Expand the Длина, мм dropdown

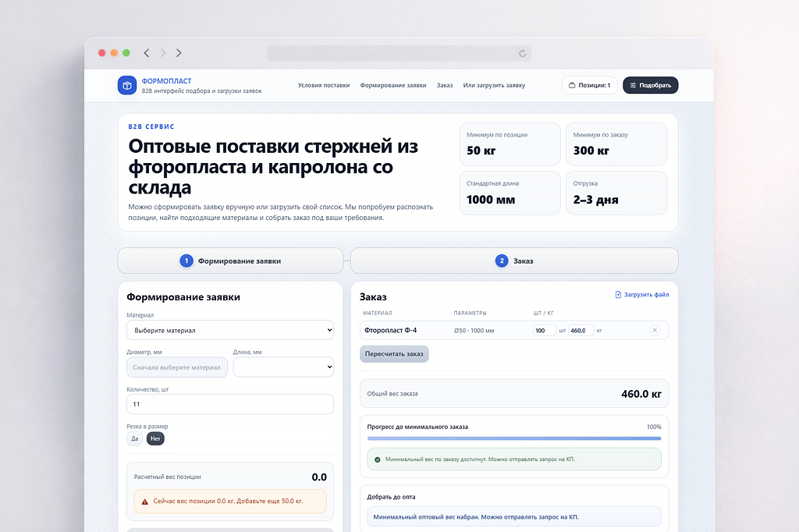[x=283, y=367]
